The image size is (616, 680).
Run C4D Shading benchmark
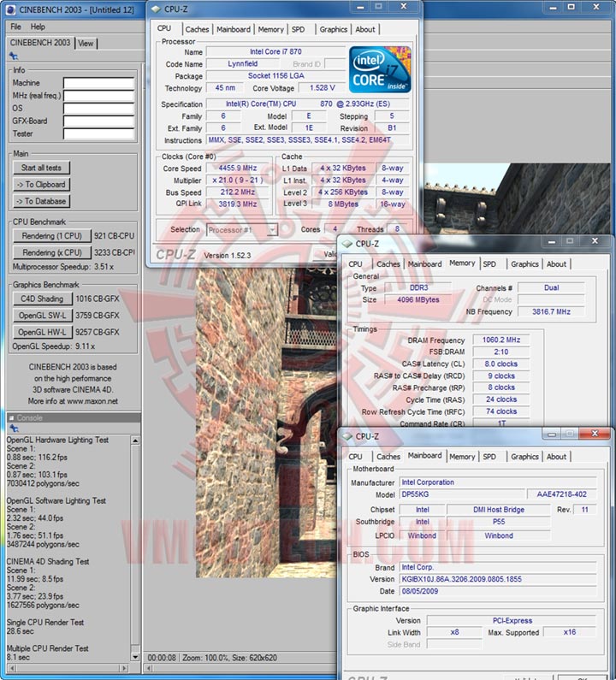[x=42, y=299]
